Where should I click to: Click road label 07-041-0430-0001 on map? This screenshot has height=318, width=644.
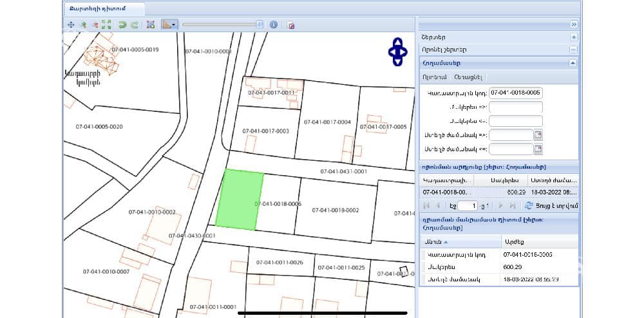192,236
